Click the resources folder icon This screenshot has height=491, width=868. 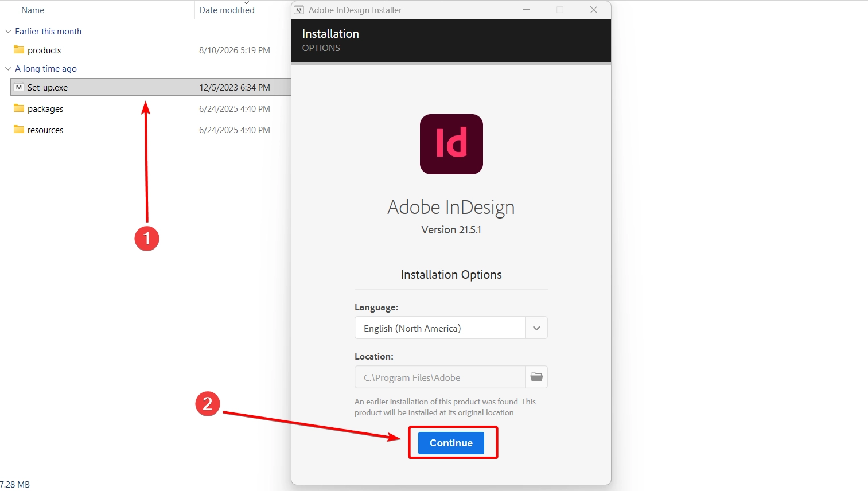(x=19, y=130)
